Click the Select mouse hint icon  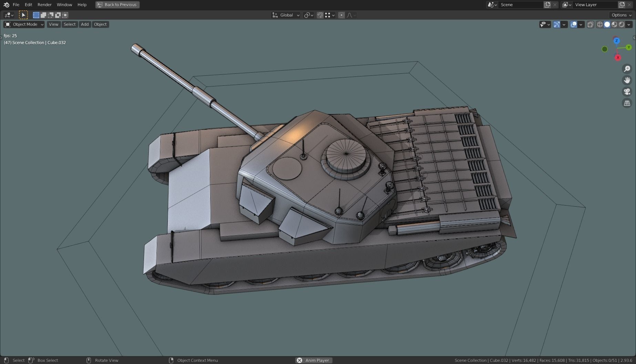(x=6, y=360)
